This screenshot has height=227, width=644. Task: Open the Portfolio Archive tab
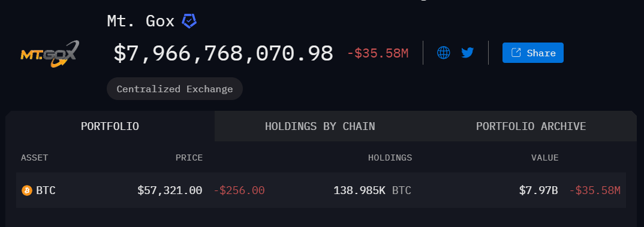(531, 126)
